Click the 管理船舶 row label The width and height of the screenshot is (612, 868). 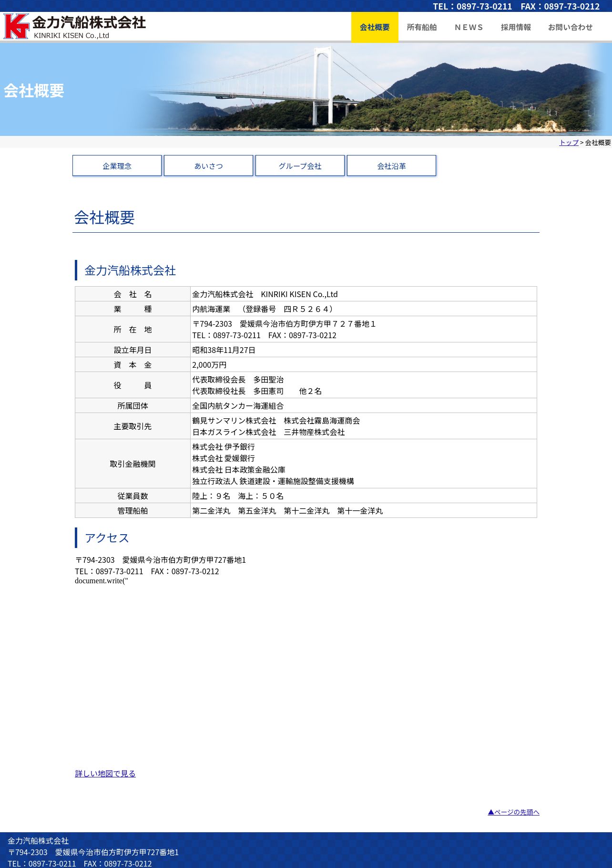[x=133, y=511]
